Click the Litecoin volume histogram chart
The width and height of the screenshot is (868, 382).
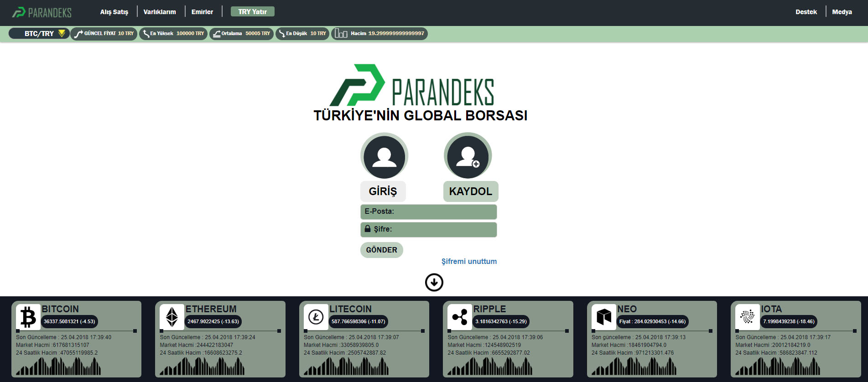[346, 366]
